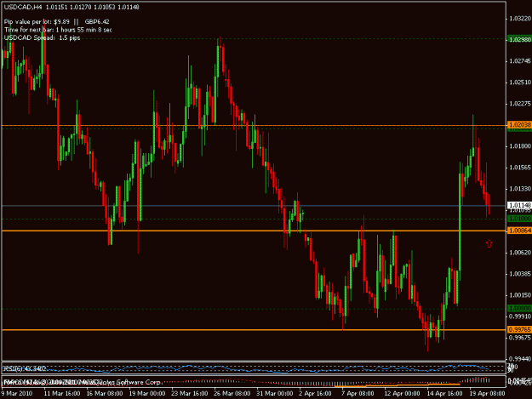The height and width of the screenshot is (399, 532).
Task: Click the red up-arrow marker on the chart
Action: (x=489, y=243)
